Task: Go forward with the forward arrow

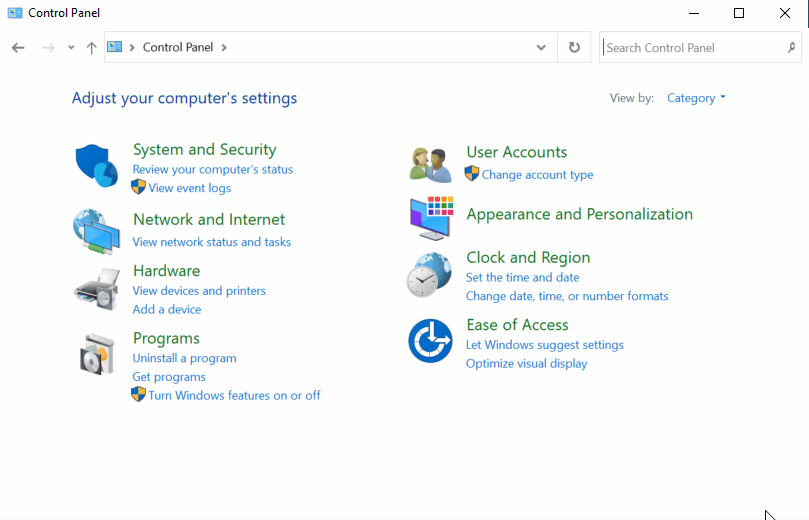Action: pyautogui.click(x=48, y=48)
